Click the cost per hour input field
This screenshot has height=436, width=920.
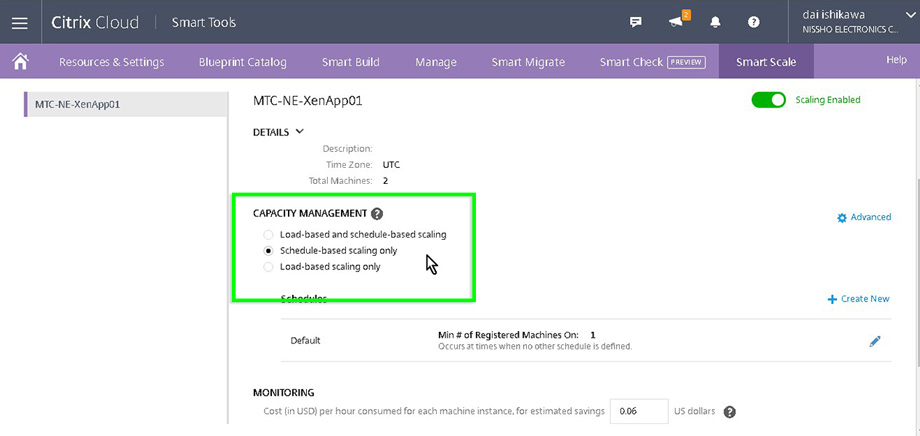638,411
